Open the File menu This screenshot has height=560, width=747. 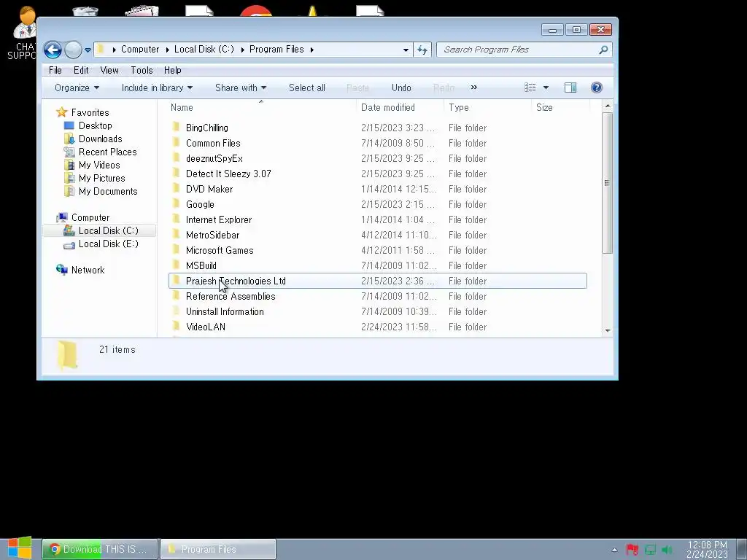click(x=55, y=70)
